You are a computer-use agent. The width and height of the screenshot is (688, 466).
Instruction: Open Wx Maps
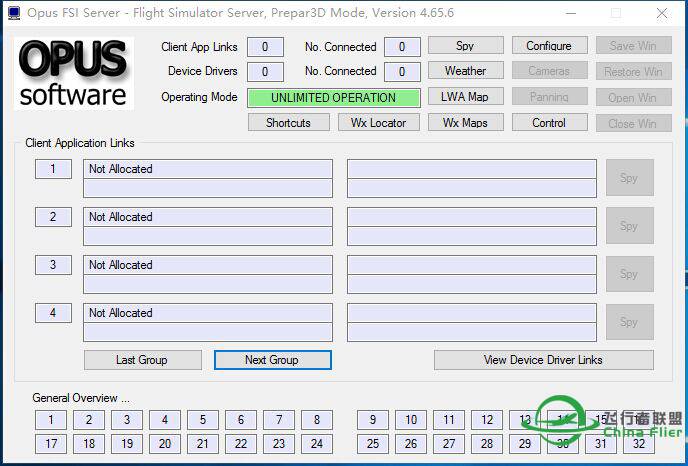(x=465, y=123)
